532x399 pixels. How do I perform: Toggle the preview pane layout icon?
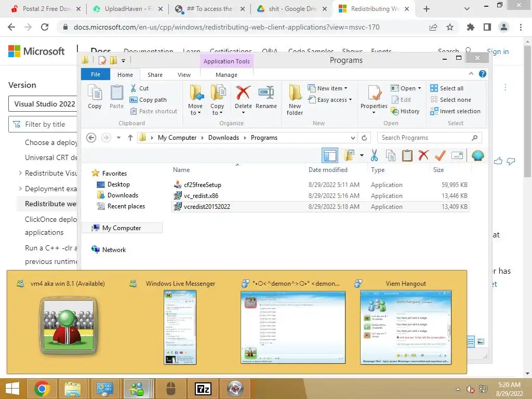pos(330,155)
